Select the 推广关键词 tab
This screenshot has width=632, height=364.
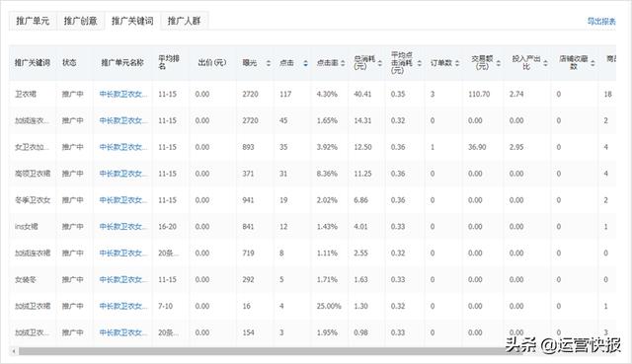(x=132, y=21)
